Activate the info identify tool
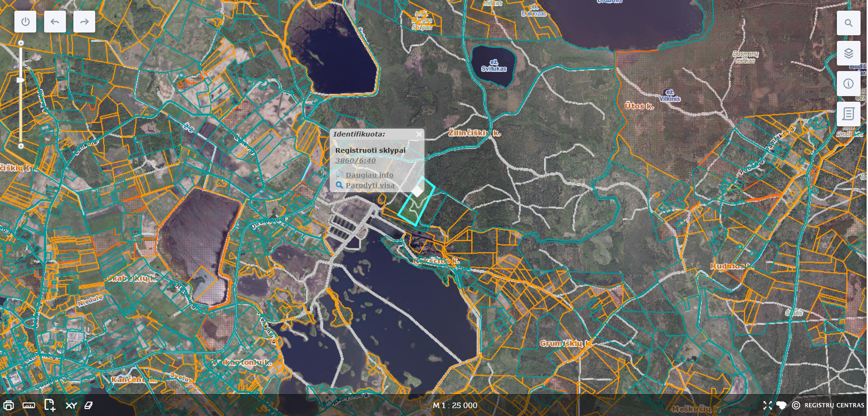 tap(848, 84)
